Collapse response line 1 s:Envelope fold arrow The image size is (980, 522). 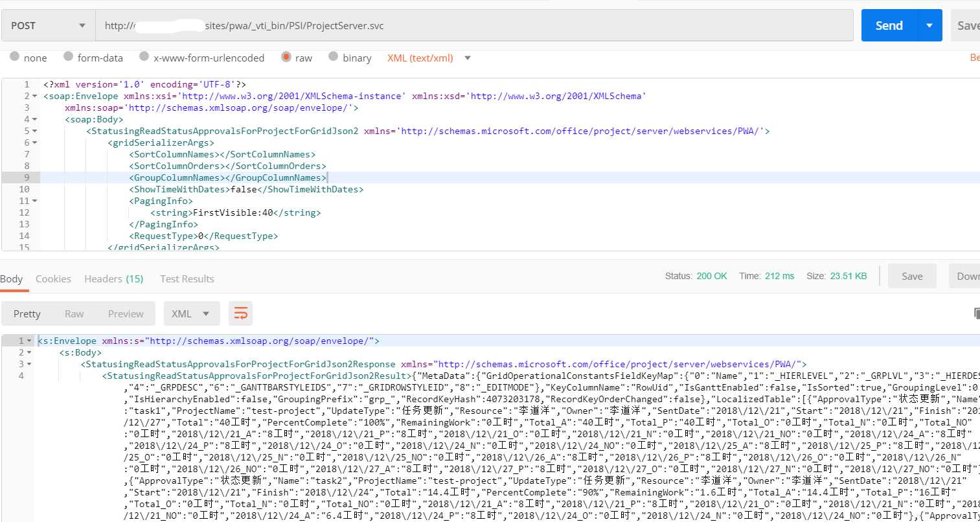pos(29,341)
